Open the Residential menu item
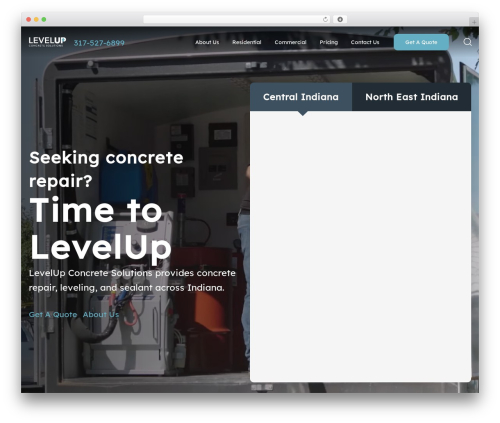The image size is (500, 423). coord(247,42)
